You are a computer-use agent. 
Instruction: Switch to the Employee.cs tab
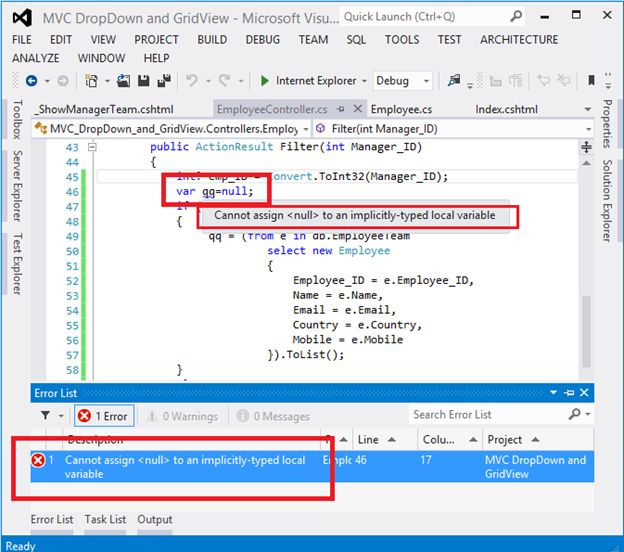(x=401, y=109)
